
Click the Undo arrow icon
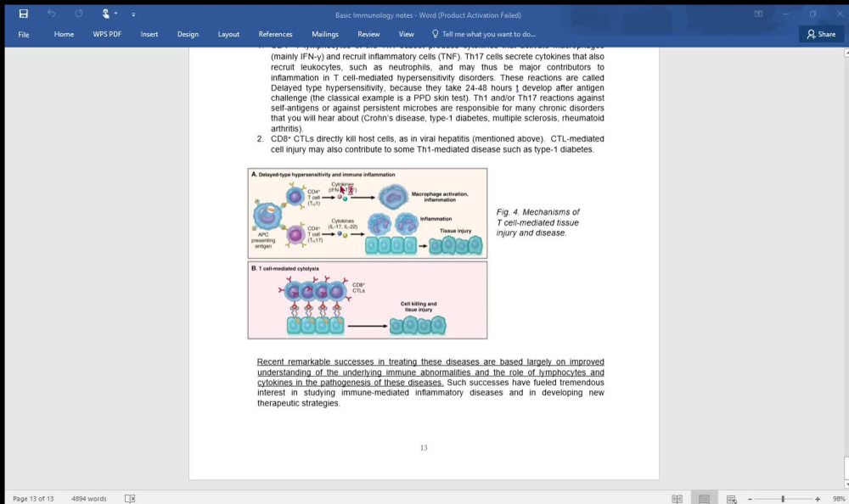pos(51,14)
